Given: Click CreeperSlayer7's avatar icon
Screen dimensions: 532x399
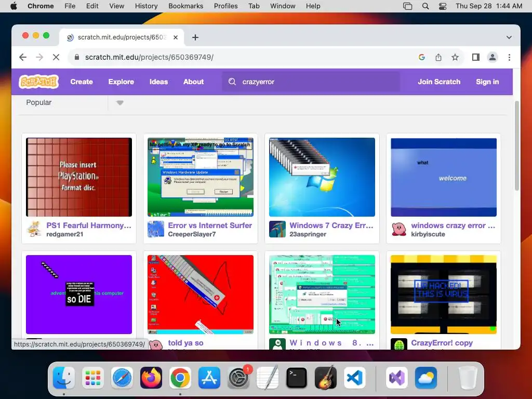Looking at the screenshot, I should tap(156, 229).
